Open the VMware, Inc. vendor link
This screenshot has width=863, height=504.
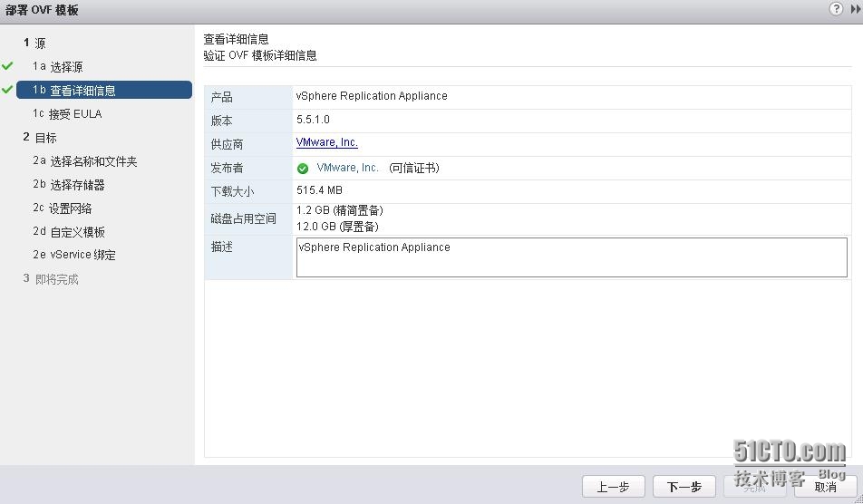pos(327,142)
